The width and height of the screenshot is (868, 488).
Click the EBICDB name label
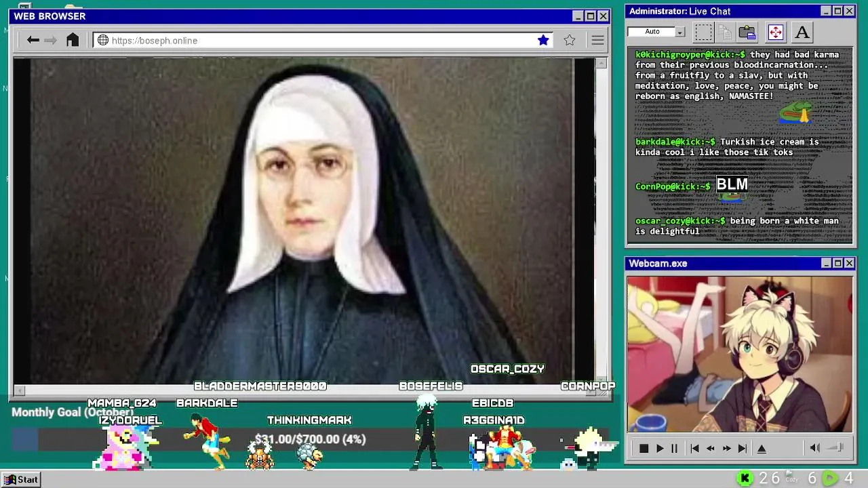[x=492, y=403]
